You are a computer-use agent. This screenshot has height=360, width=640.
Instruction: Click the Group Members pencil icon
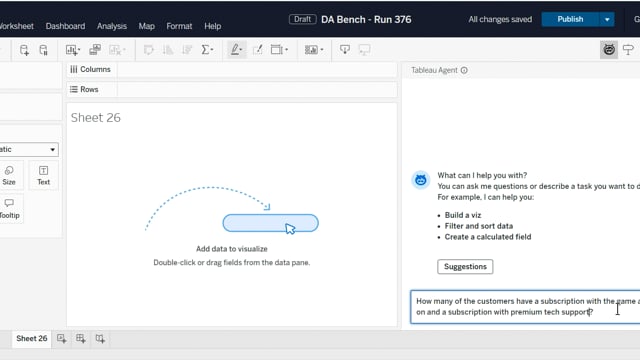(258, 50)
